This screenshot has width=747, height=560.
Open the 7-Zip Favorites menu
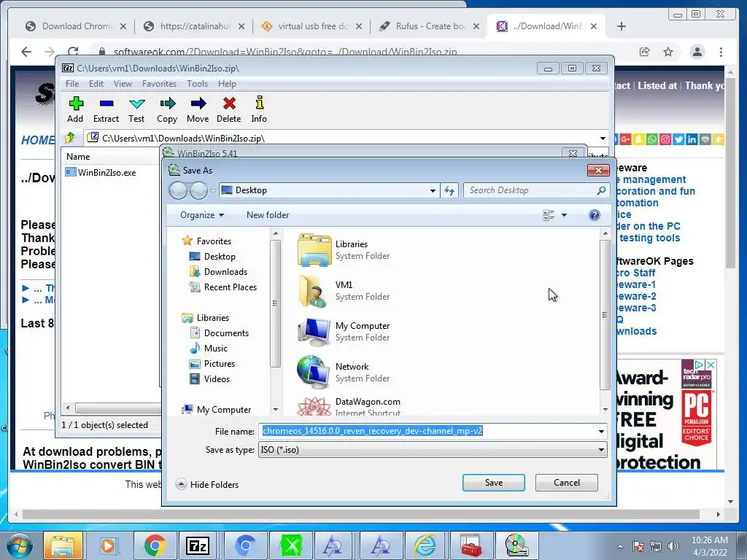tap(160, 84)
